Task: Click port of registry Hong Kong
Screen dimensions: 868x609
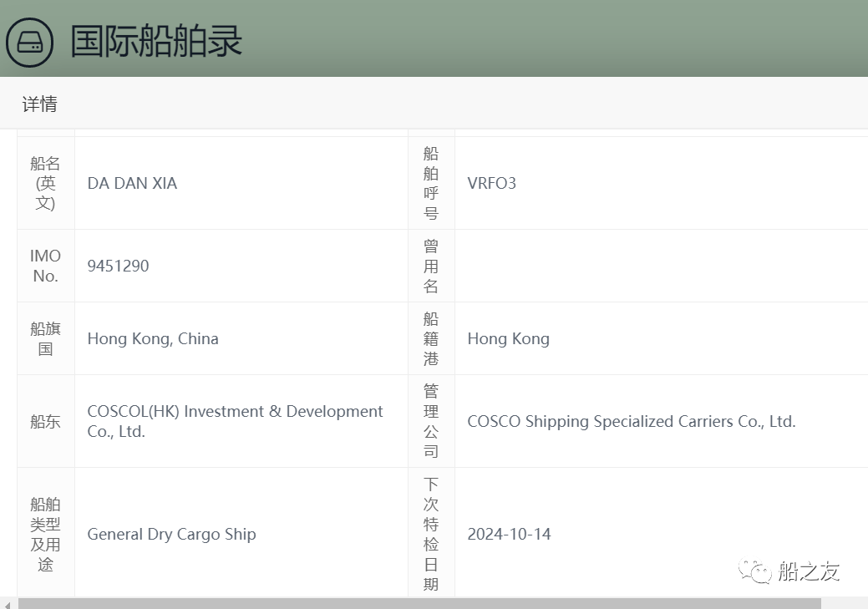Action: 508,338
